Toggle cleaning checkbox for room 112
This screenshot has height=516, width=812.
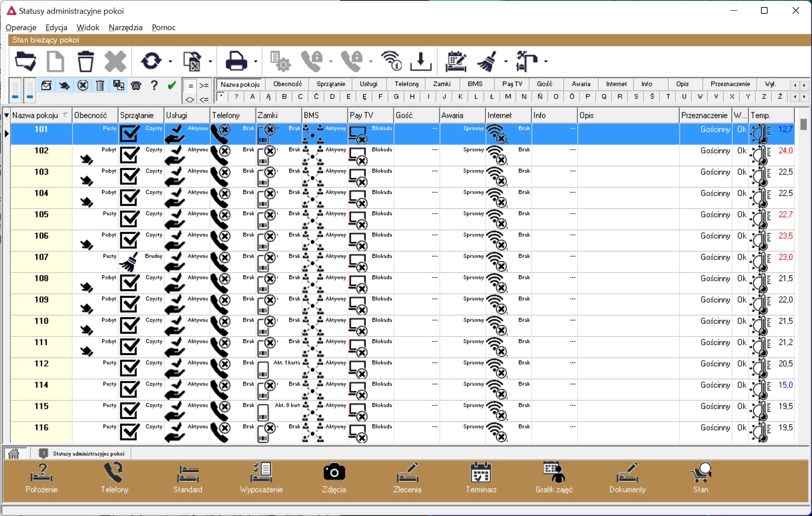tap(130, 368)
